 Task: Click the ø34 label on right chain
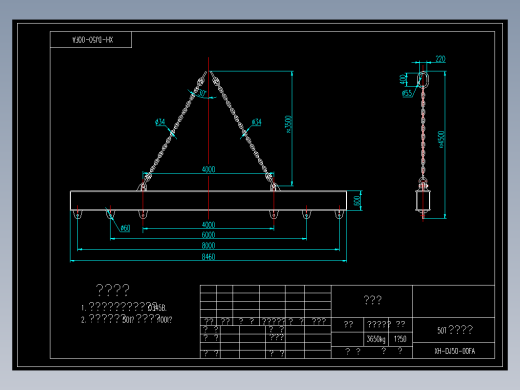(x=256, y=122)
